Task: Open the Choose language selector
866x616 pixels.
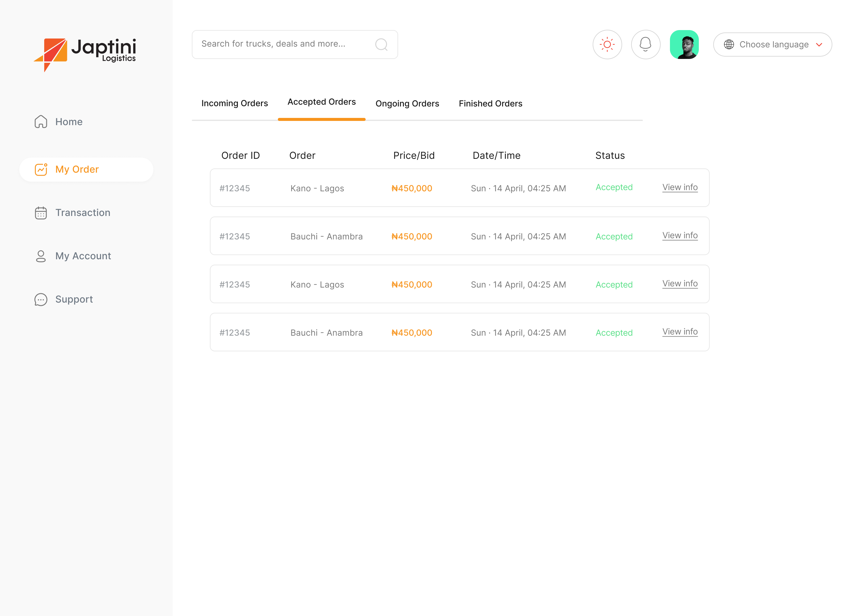Action: click(x=772, y=45)
